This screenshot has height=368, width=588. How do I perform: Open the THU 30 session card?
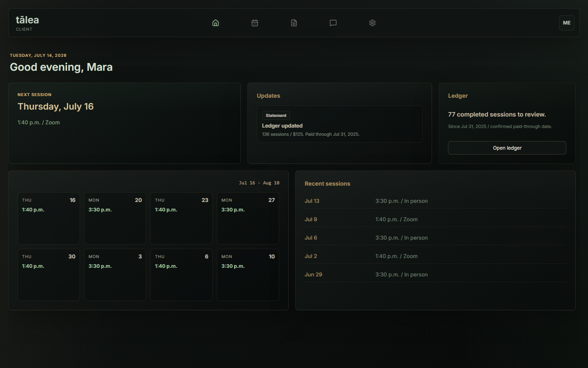49,275
